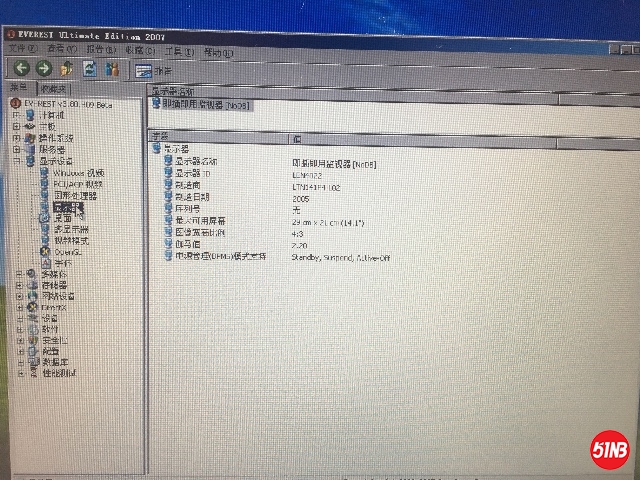This screenshot has width=640, height=480.
Task: Click the 值 column header
Action: pyautogui.click(x=422, y=140)
